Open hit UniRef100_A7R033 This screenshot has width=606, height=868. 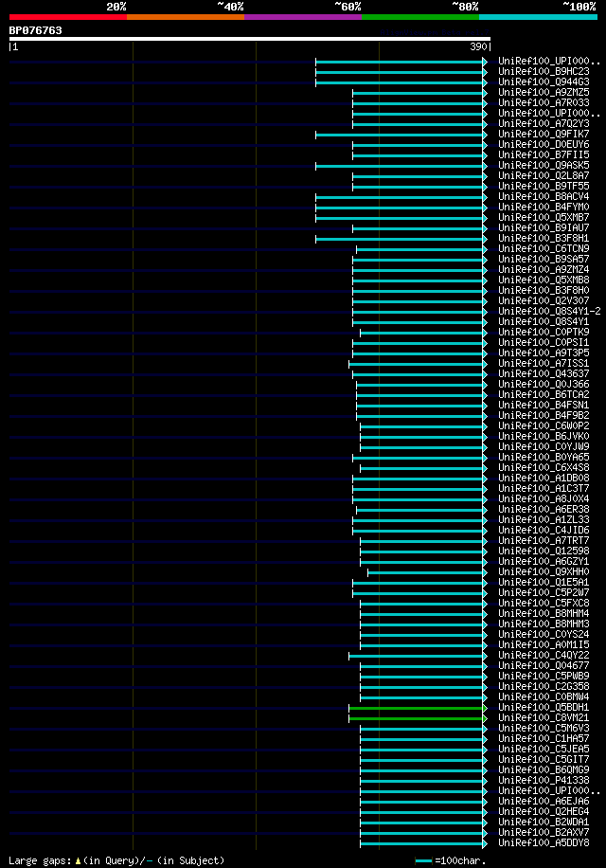point(544,103)
